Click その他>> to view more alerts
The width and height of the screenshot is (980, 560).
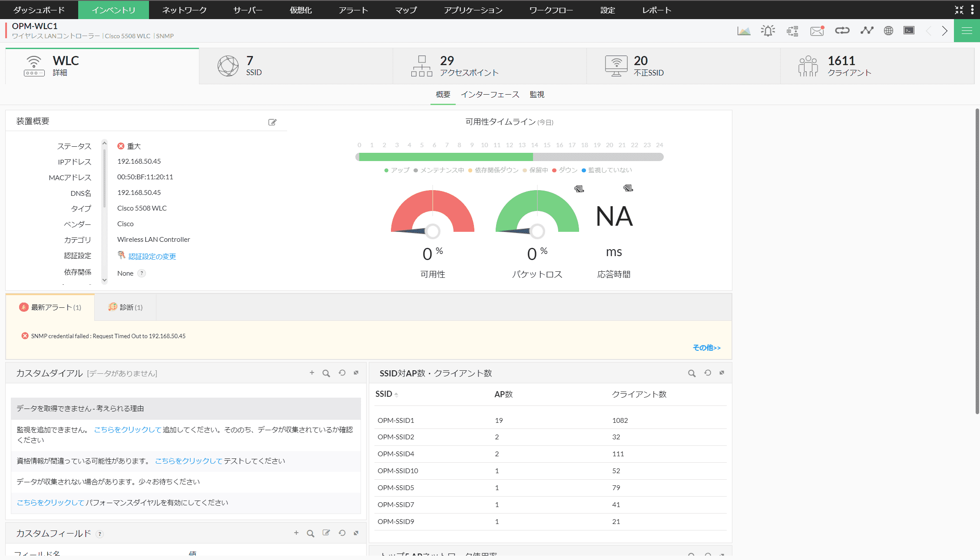(706, 348)
